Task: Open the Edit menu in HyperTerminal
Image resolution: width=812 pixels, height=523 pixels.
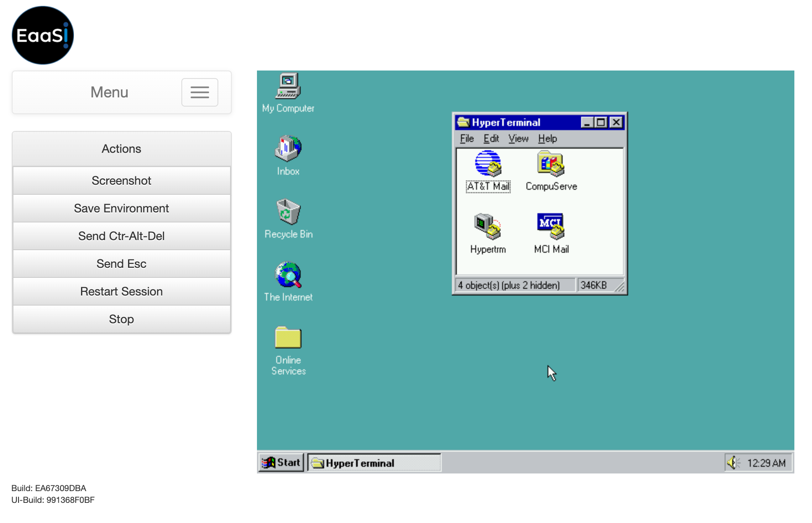Action: pos(491,139)
